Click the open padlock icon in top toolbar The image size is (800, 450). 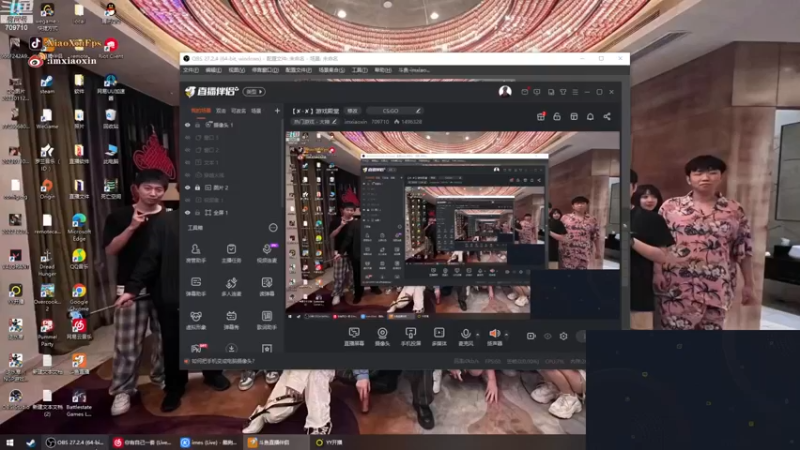pos(557,116)
